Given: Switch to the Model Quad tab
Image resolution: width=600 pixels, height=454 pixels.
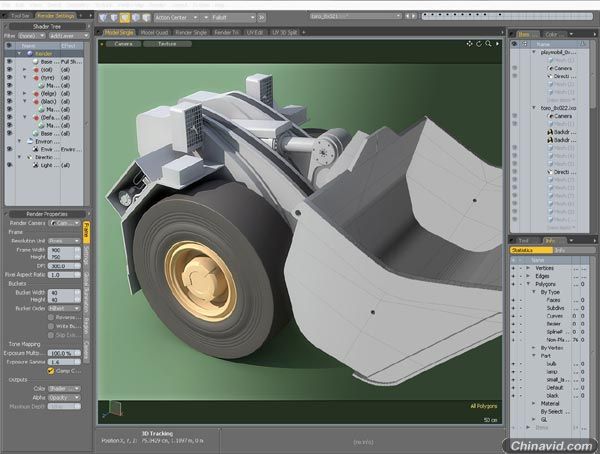Looking at the screenshot, I should pos(152,32).
